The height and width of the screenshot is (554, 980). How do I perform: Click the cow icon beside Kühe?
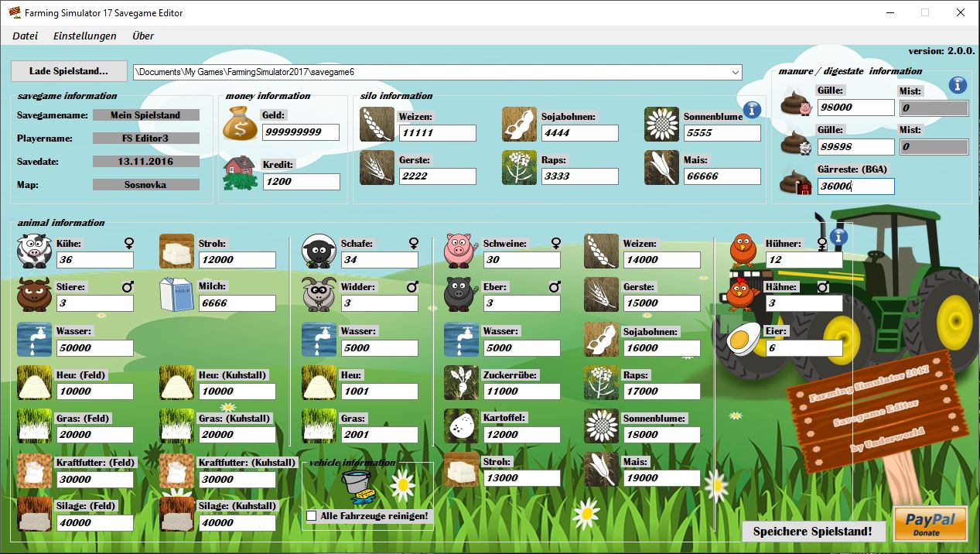[34, 251]
